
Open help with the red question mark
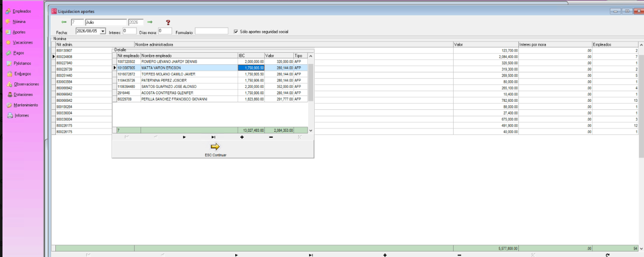(168, 22)
